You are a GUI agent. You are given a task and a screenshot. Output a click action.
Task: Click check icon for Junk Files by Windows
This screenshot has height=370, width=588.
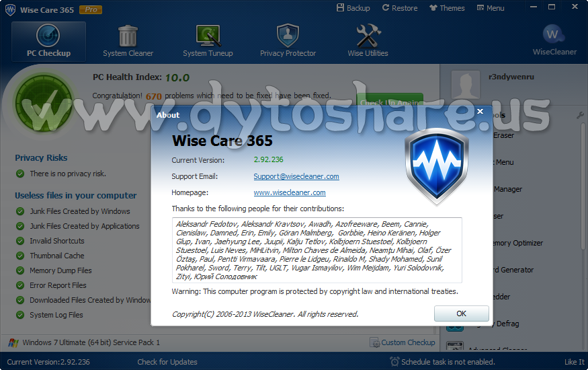coord(20,211)
